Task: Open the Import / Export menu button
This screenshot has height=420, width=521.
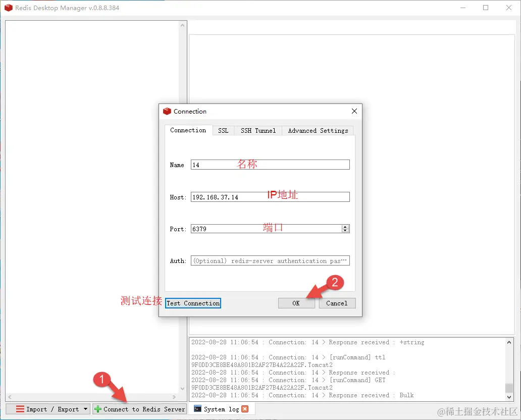Action: (48, 409)
